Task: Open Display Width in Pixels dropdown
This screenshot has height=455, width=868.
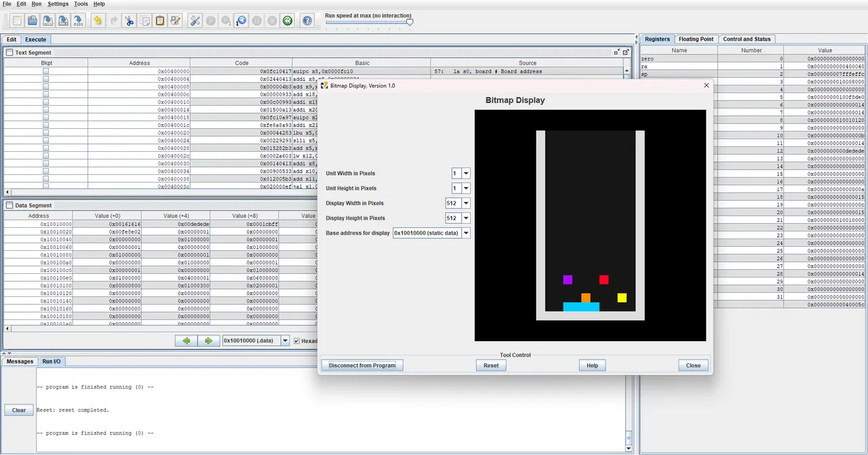Action: [466, 203]
